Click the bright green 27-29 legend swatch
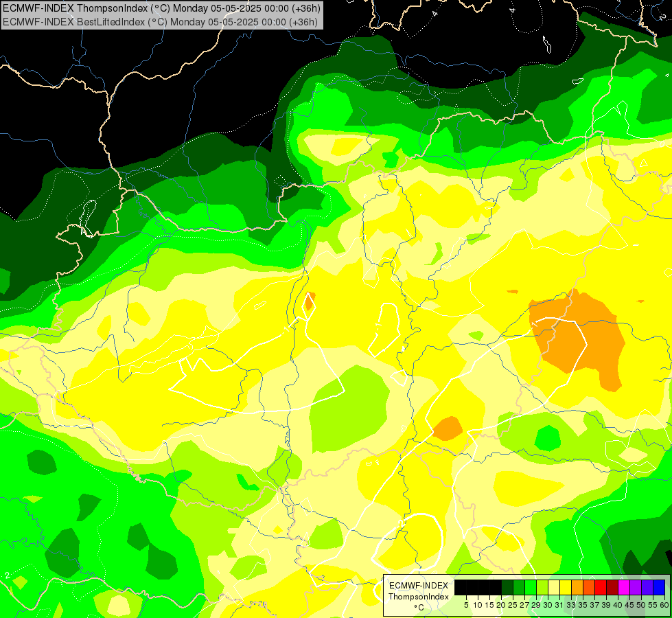This screenshot has height=618, width=672. click(x=531, y=588)
